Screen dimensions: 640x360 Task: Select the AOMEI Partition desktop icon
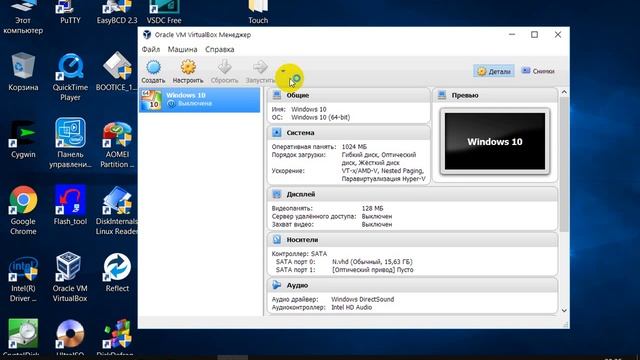117,144
